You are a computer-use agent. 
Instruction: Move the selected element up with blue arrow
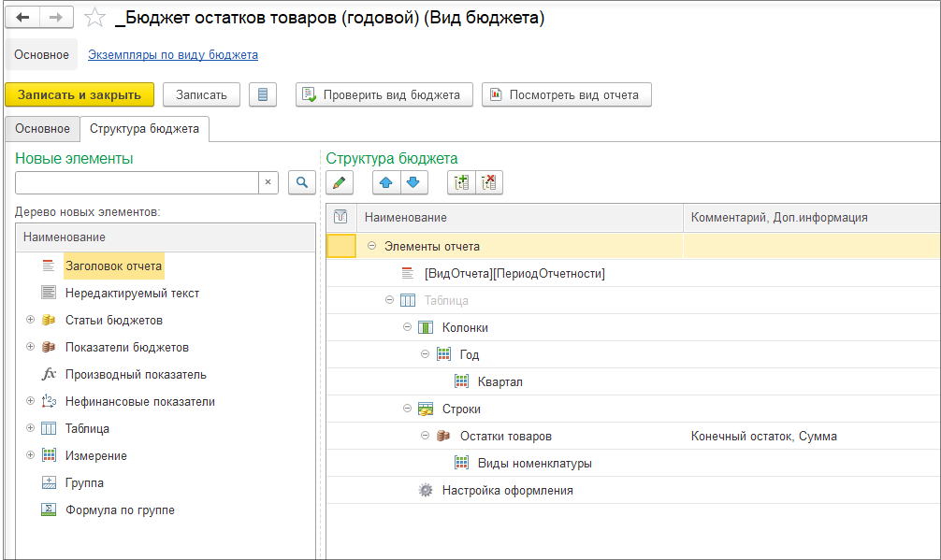coord(386,183)
